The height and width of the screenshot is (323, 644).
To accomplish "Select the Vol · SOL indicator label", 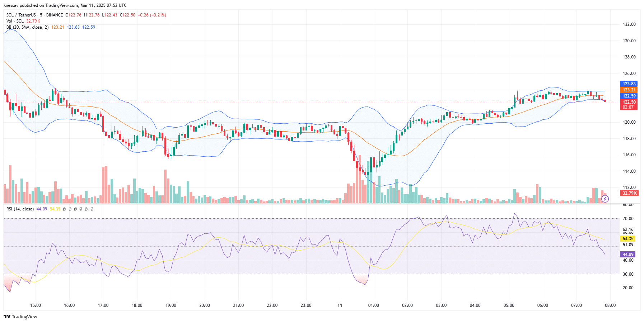I will 15,21.
